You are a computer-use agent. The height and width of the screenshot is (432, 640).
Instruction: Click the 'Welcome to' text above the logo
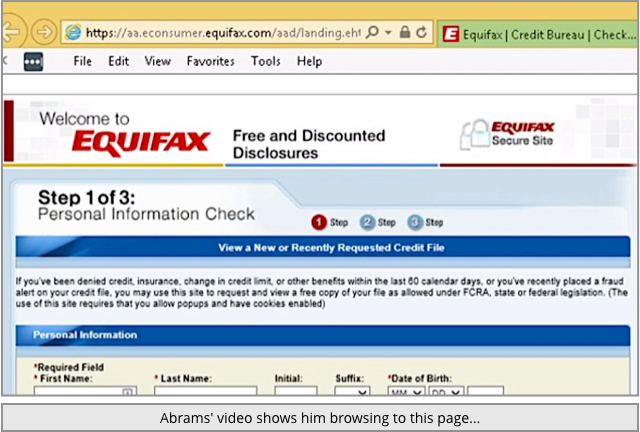[x=84, y=119]
